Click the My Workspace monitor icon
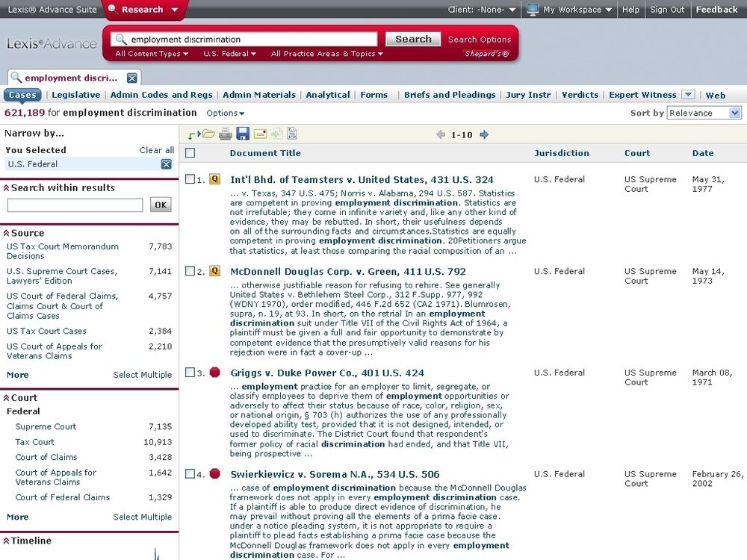 pos(533,10)
